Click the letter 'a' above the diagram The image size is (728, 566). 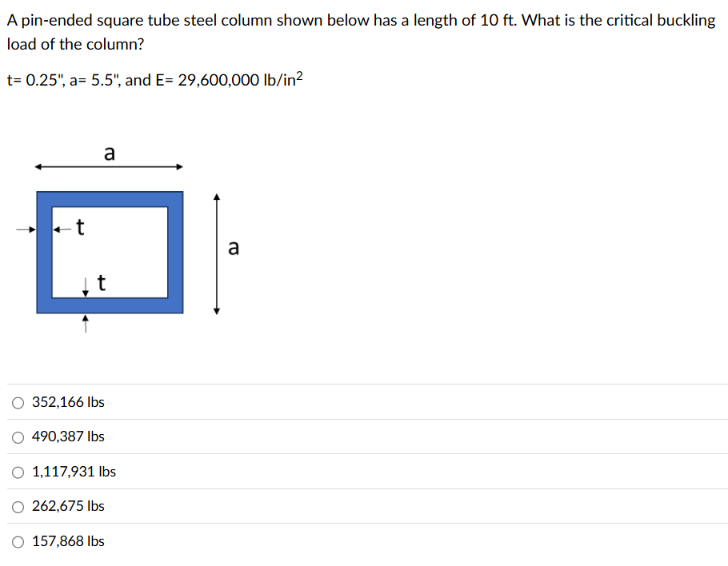[109, 153]
